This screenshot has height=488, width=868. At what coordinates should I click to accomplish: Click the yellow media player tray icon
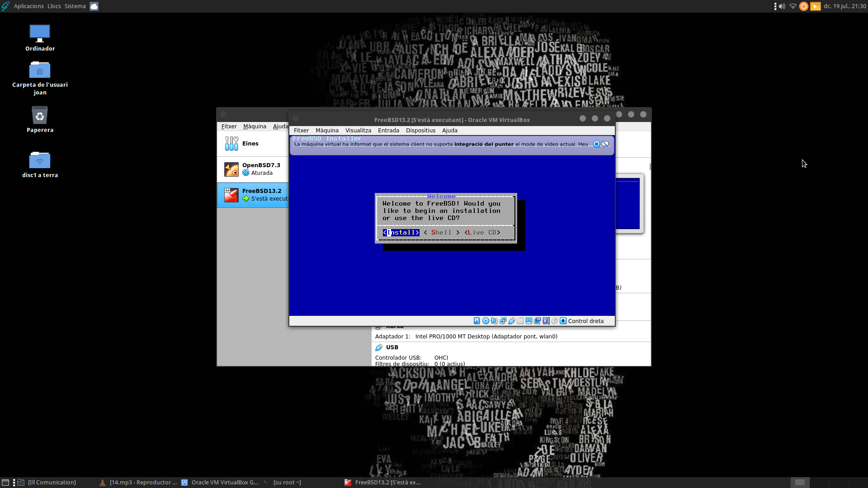[x=815, y=6]
